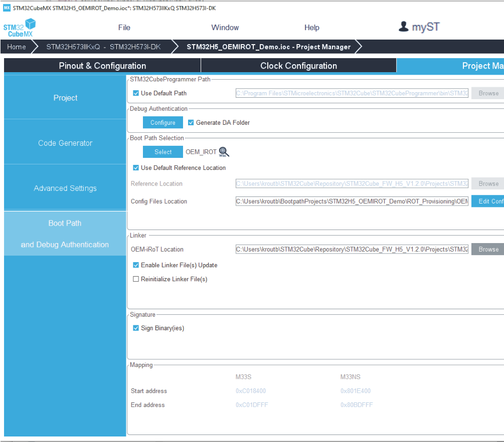Open the Window menu
This screenshot has height=442, width=504.
tap(225, 28)
